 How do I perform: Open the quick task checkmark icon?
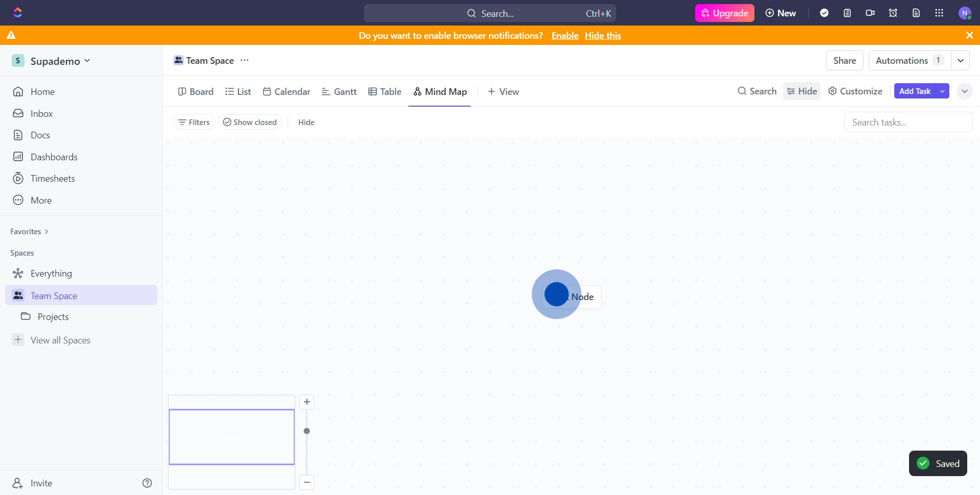[x=824, y=13]
